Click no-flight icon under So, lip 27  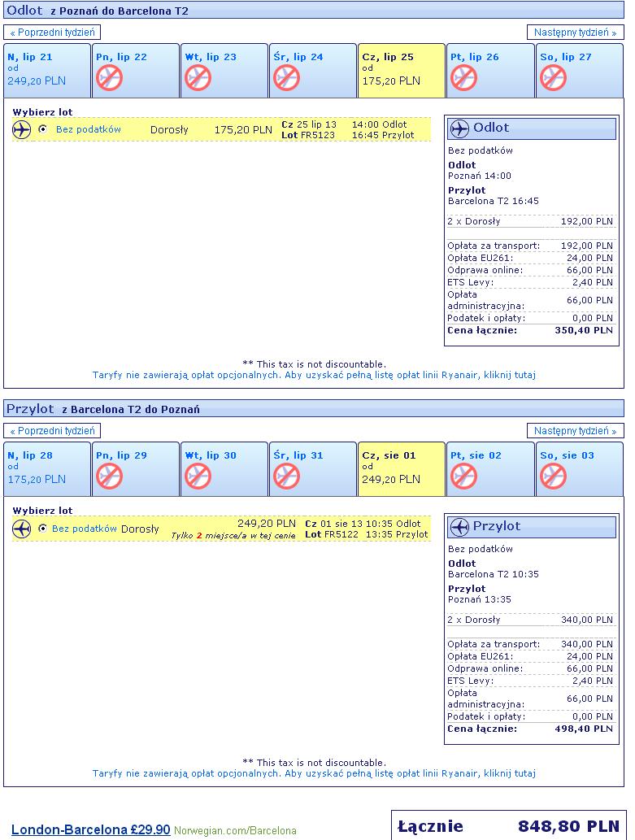point(553,78)
